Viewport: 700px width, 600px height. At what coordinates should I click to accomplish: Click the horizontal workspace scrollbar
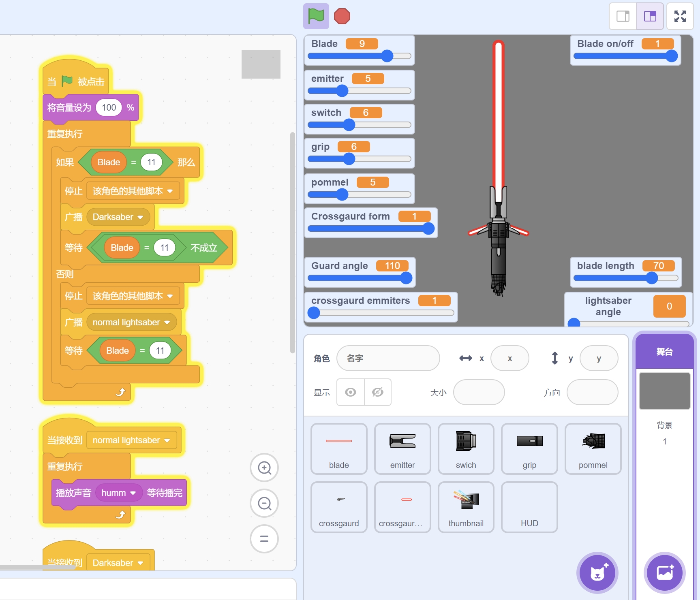(x=37, y=568)
